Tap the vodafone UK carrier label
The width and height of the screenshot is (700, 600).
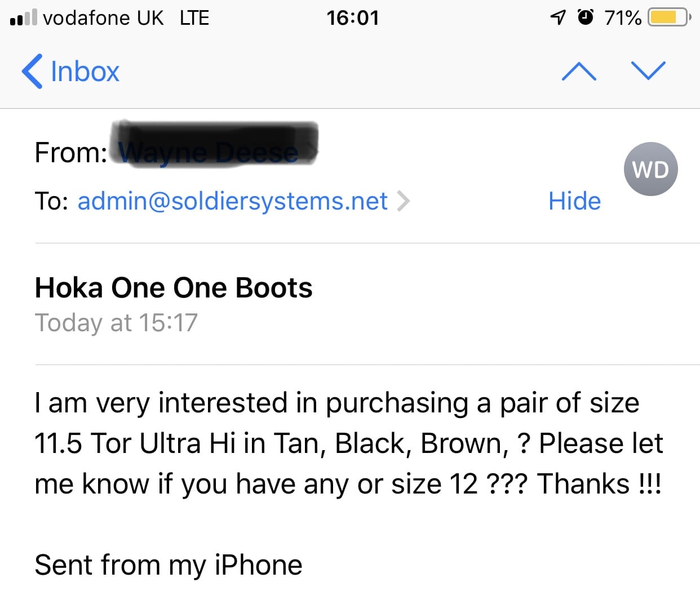pos(103,18)
